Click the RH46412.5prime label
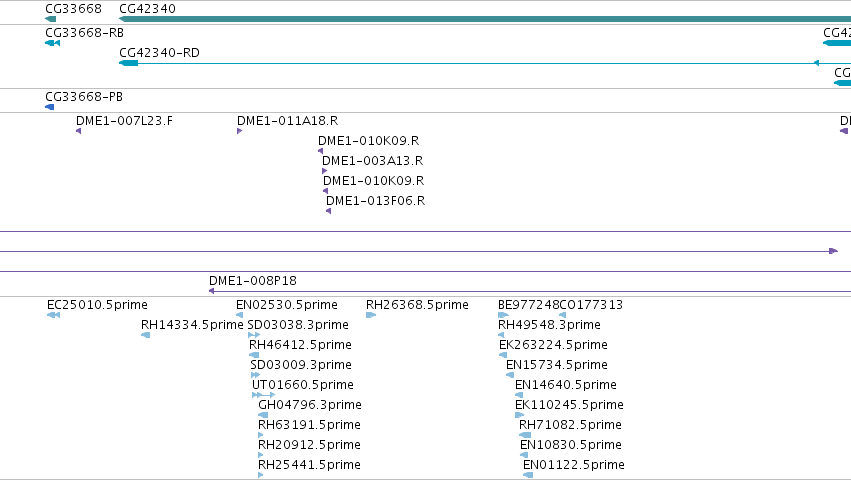 (300, 345)
